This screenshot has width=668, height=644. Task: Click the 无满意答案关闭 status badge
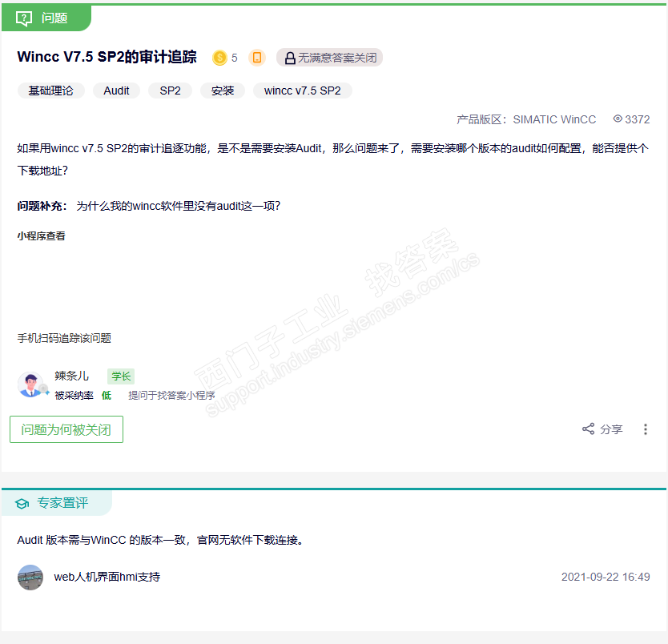click(x=329, y=58)
